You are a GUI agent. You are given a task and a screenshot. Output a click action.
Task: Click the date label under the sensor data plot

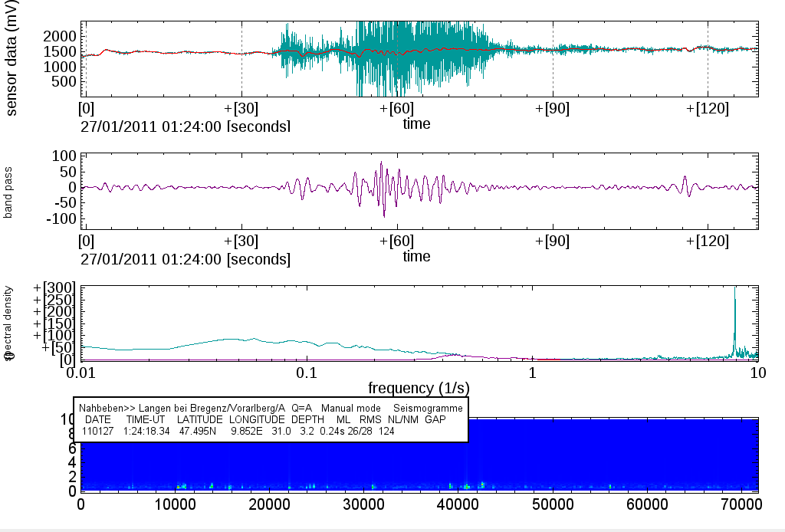[185, 126]
